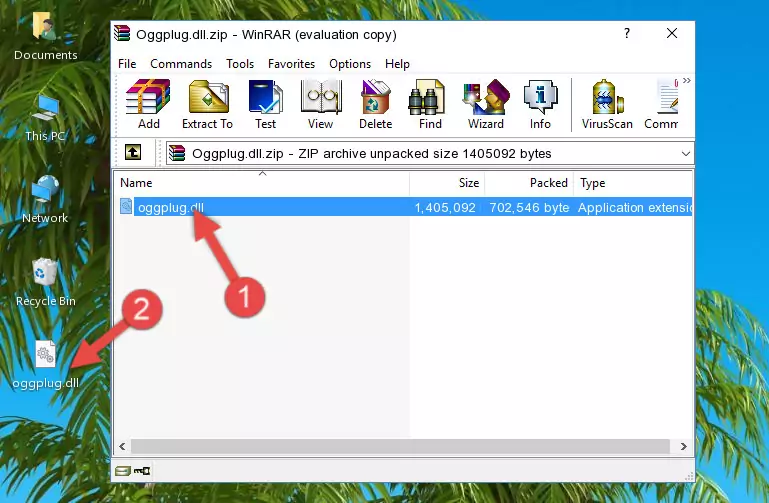Sort by the Type column header
This screenshot has height=503, width=769.
[x=633, y=183]
